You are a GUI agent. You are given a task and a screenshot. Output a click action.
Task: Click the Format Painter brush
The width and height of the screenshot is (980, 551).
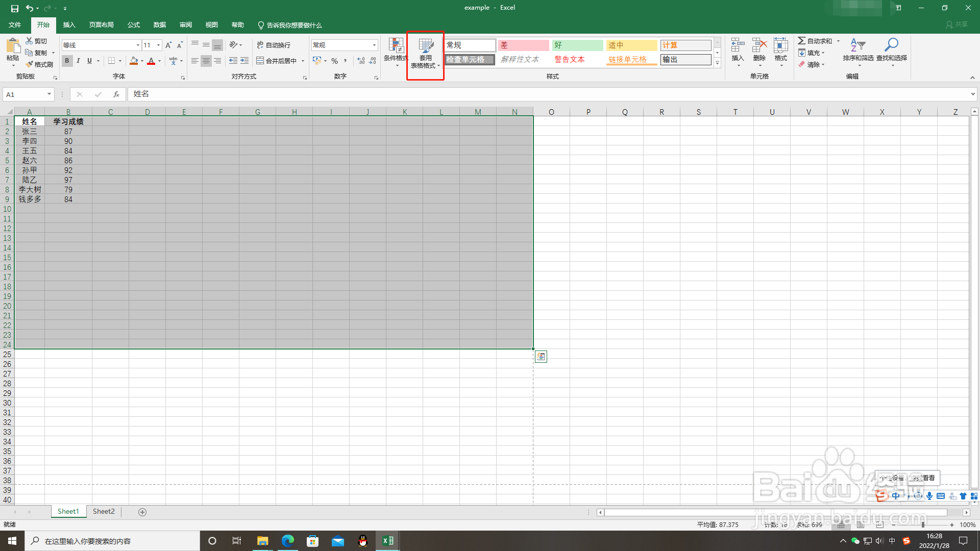coord(30,64)
